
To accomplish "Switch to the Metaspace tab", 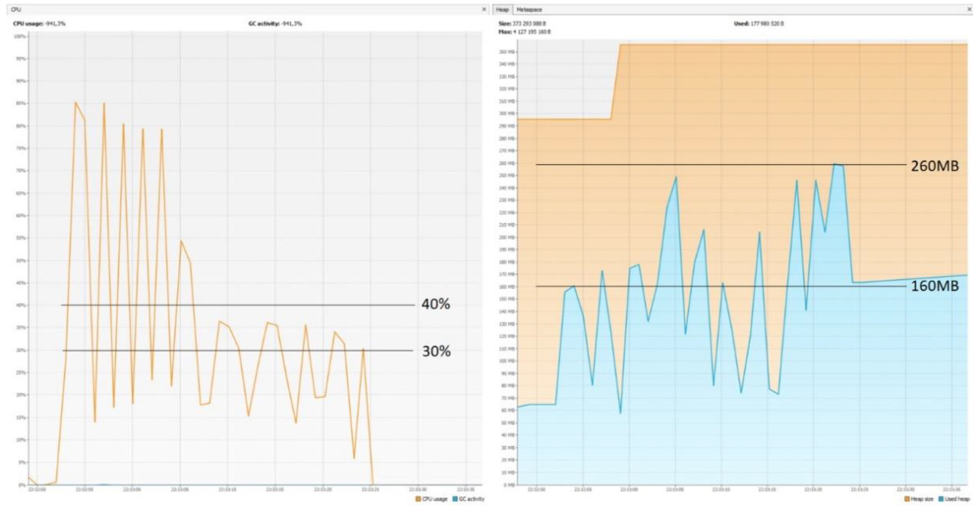I will click(x=529, y=10).
